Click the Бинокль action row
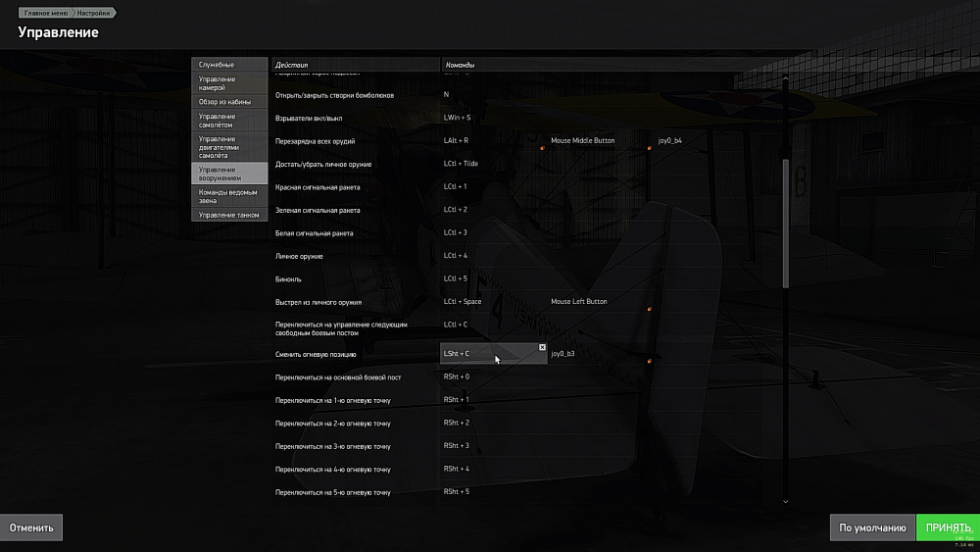This screenshot has width=980, height=552. coord(288,279)
